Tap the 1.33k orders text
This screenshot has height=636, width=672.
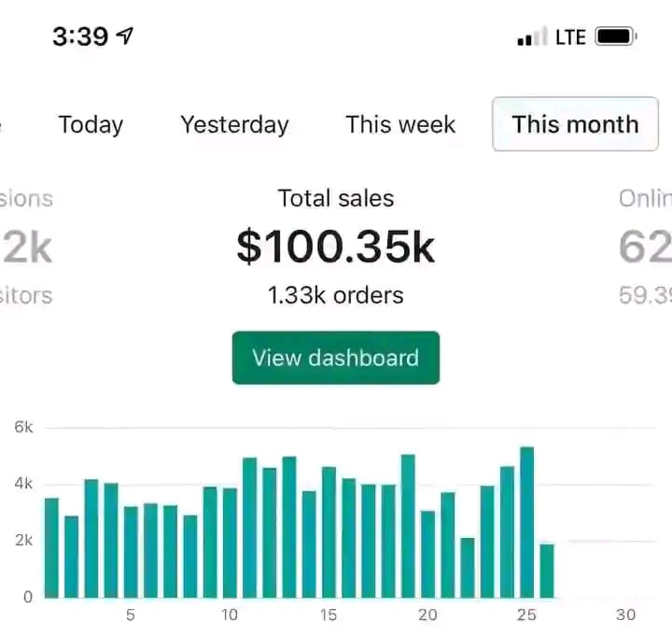[335, 296]
